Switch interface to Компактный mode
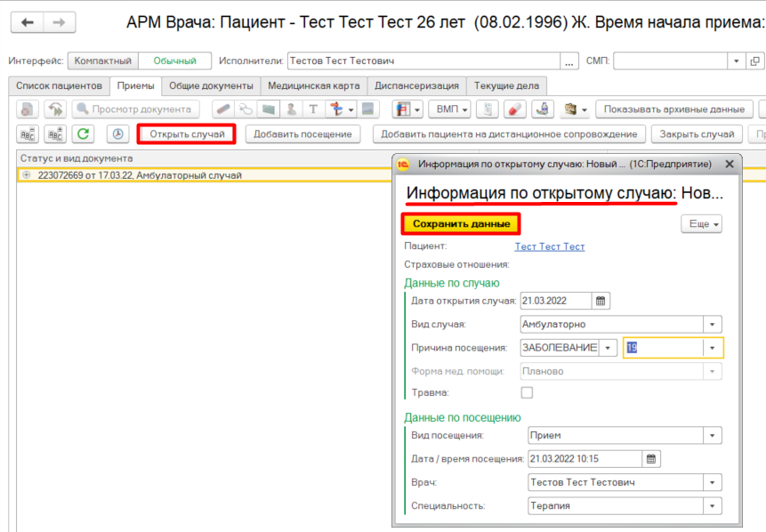 (x=102, y=61)
